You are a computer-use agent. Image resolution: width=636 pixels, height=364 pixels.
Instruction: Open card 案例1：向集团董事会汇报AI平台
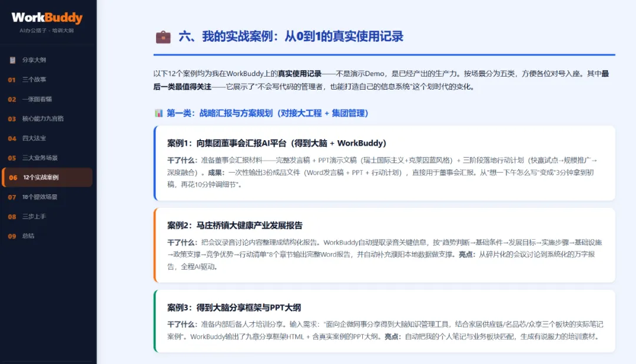[385, 163]
